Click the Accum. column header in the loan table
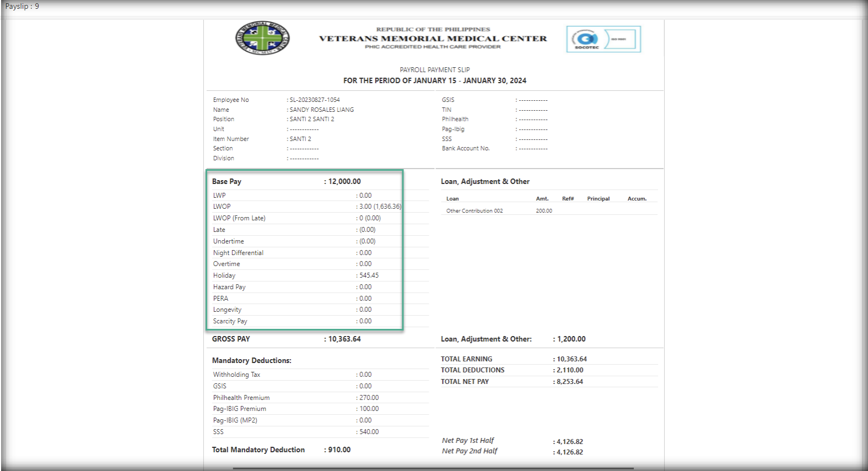 click(x=637, y=199)
